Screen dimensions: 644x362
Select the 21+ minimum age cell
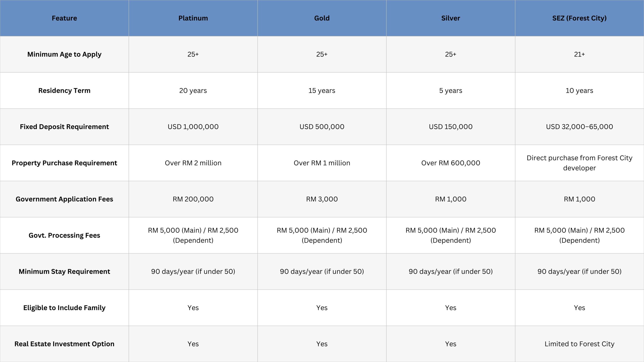point(579,54)
